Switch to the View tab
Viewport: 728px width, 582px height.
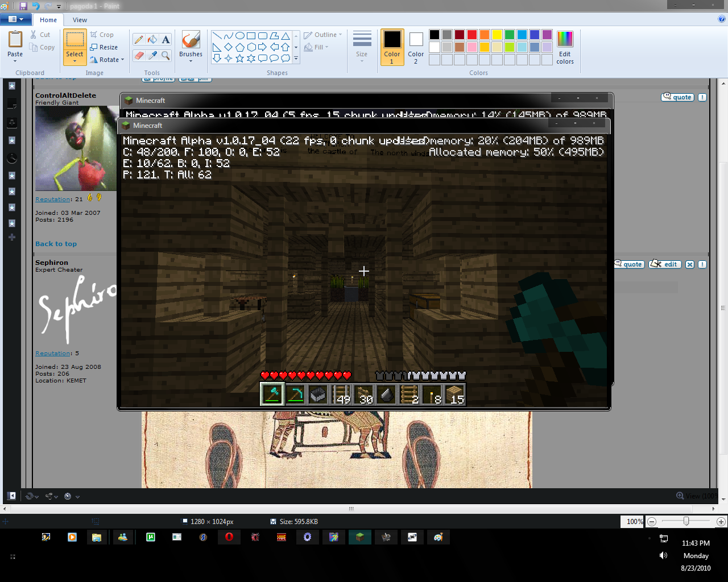click(80, 19)
